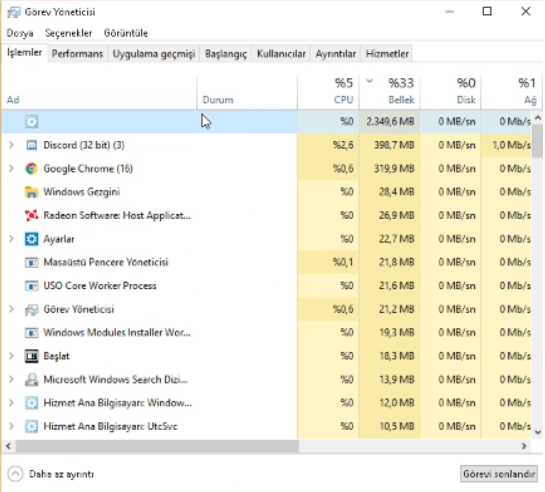The width and height of the screenshot is (545, 492).
Task: Expand the Görev Yöneticisi process entry
Action: point(11,309)
